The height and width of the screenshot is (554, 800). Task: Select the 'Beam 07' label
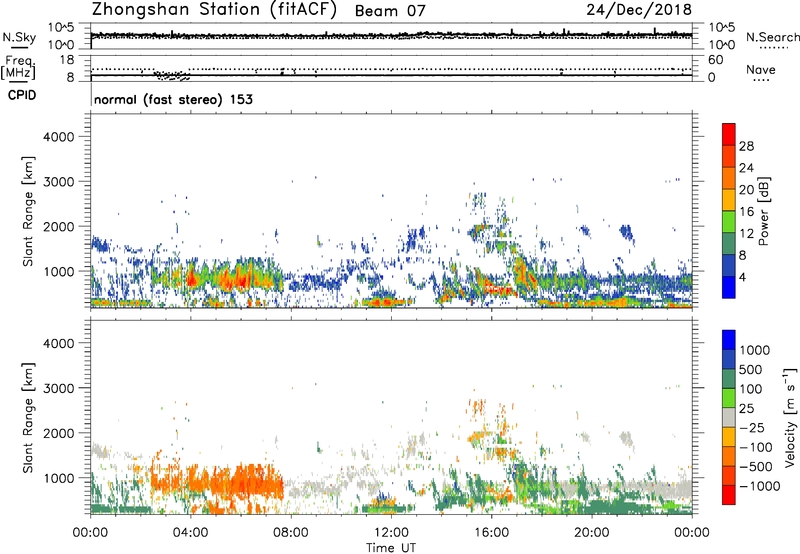[x=390, y=11]
